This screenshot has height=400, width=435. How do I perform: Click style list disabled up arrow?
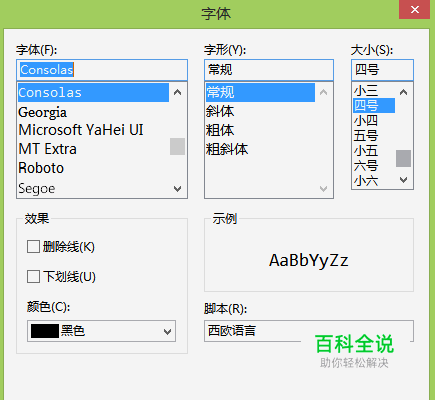pos(323,92)
